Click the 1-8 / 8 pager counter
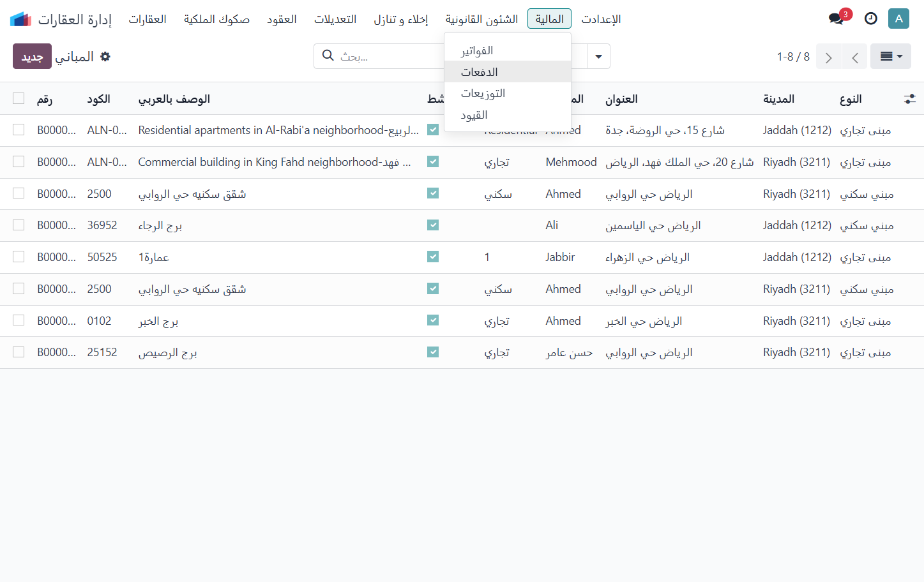This screenshot has height=582, width=924. 793,57
